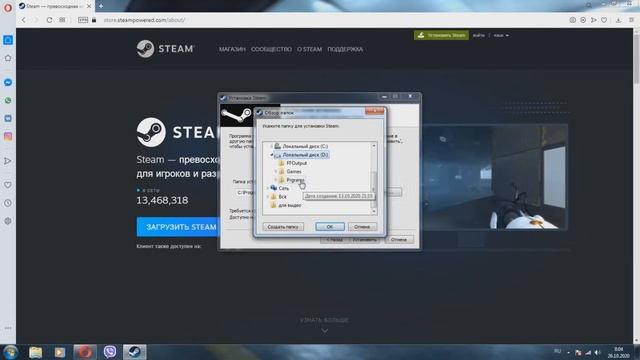Open History clock icon in sidebar
This screenshot has height=360, width=640.
8,203
